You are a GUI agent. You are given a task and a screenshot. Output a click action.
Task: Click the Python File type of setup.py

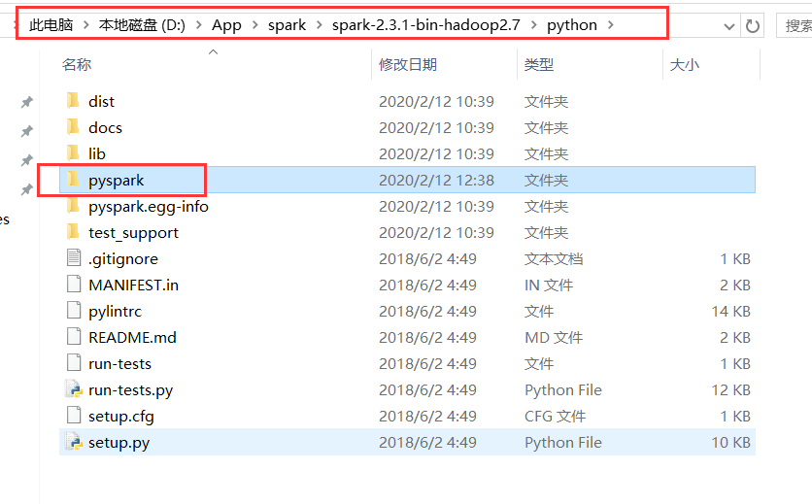click(x=563, y=443)
